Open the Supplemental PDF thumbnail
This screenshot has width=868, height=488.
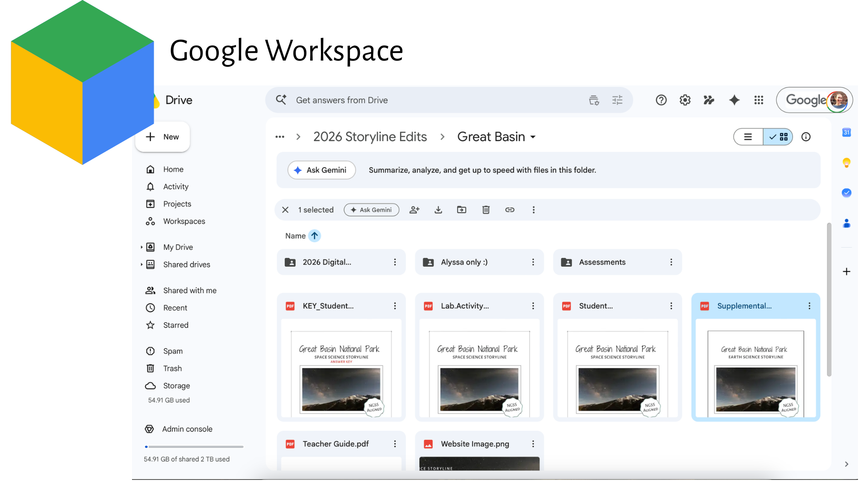pos(755,368)
